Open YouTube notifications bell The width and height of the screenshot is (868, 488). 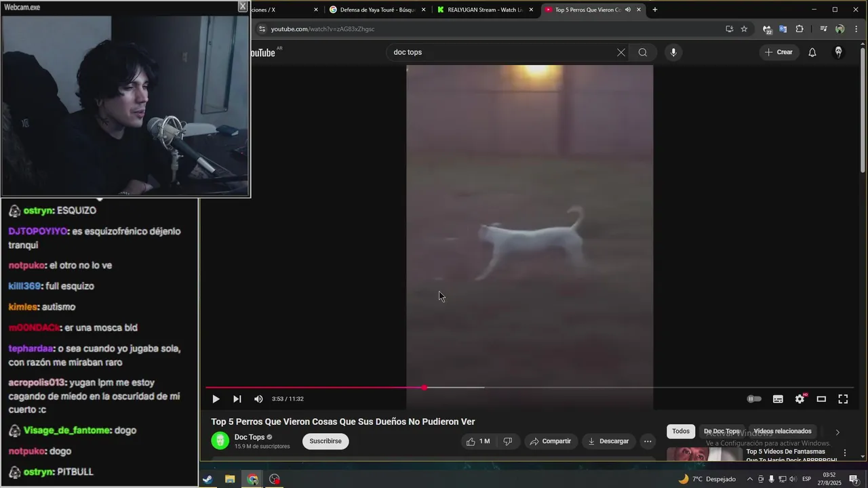[812, 52]
